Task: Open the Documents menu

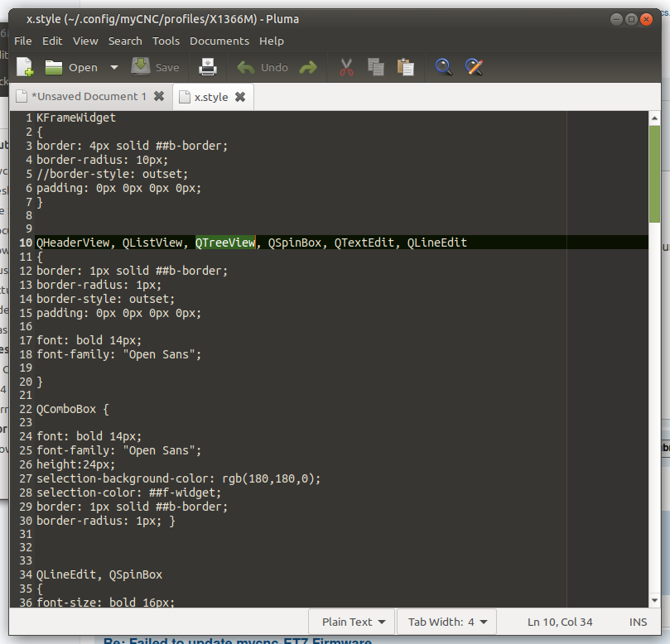Action: [x=219, y=41]
